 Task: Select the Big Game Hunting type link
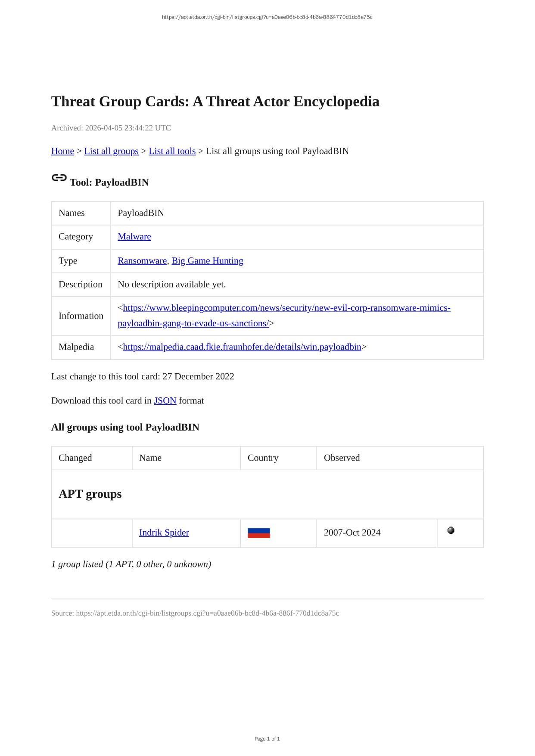tap(207, 260)
